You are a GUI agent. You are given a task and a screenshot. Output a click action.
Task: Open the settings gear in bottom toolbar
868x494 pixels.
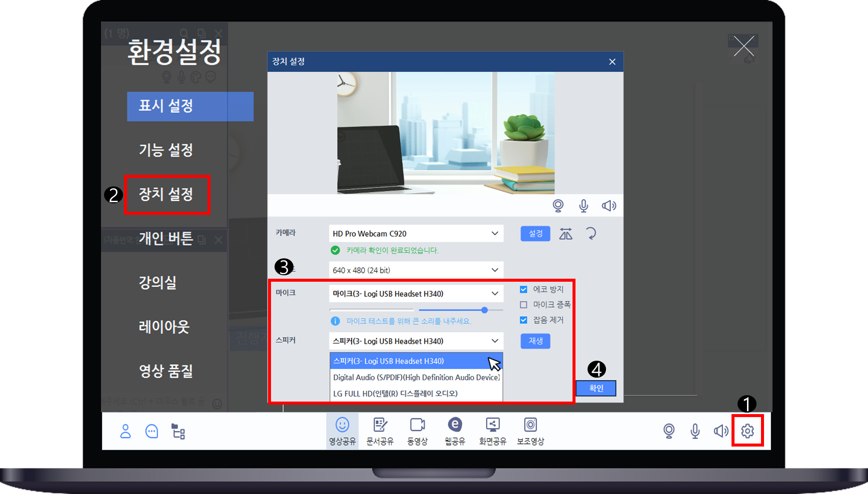click(747, 431)
